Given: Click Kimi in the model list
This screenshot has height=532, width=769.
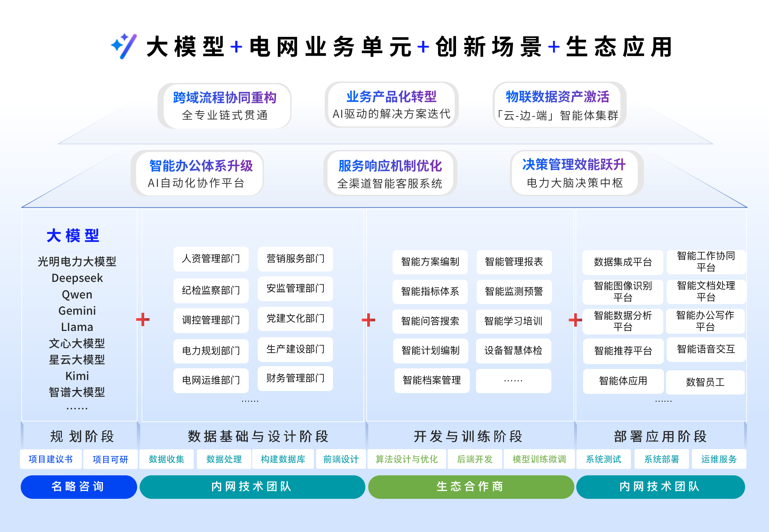Looking at the screenshot, I should click(77, 376).
